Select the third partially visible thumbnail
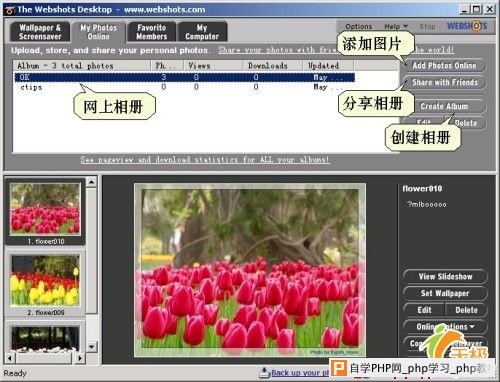This screenshot has height=382, width=500. pyautogui.click(x=45, y=337)
